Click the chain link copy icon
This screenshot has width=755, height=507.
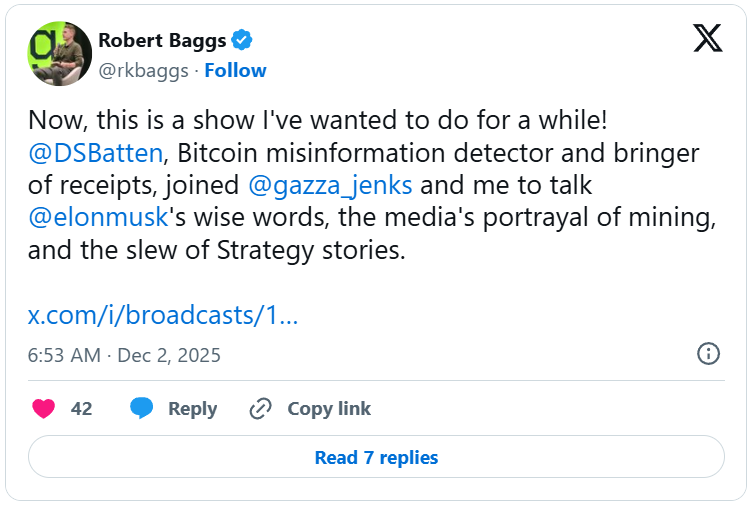(261, 408)
